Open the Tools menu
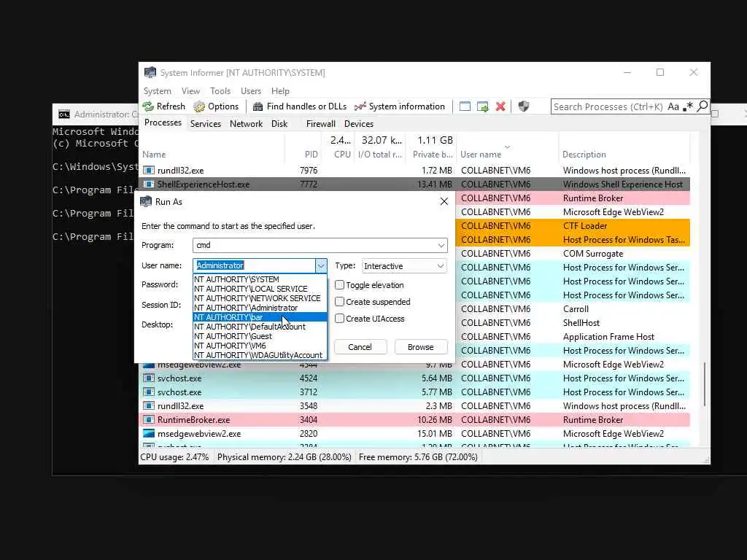The width and height of the screenshot is (747, 560). tap(220, 91)
